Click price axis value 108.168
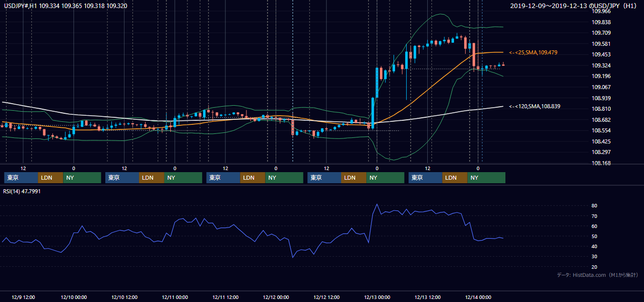Screen dimensions: 644x302 click(601, 163)
